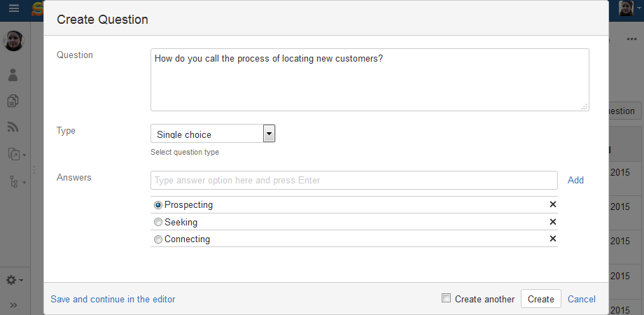
Task: Open the question Type dropdown
Action: [213, 134]
